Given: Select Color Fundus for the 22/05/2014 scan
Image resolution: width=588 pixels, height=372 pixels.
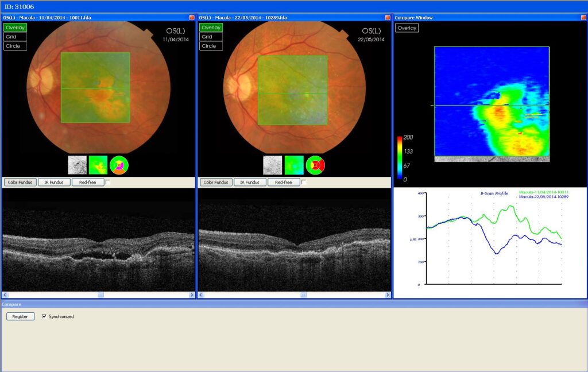Looking at the screenshot, I should pos(216,182).
